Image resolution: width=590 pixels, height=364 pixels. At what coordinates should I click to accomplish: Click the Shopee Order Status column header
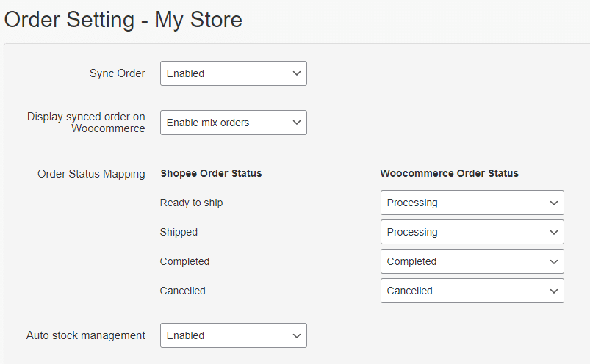point(211,174)
